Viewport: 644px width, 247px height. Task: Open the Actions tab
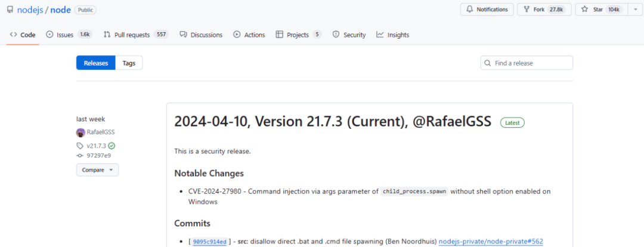249,35
